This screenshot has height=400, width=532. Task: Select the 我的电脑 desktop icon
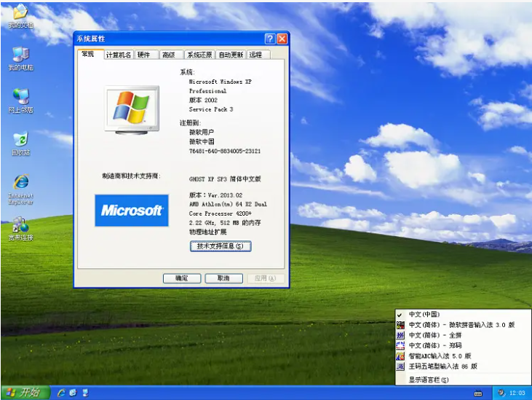pyautogui.click(x=20, y=56)
